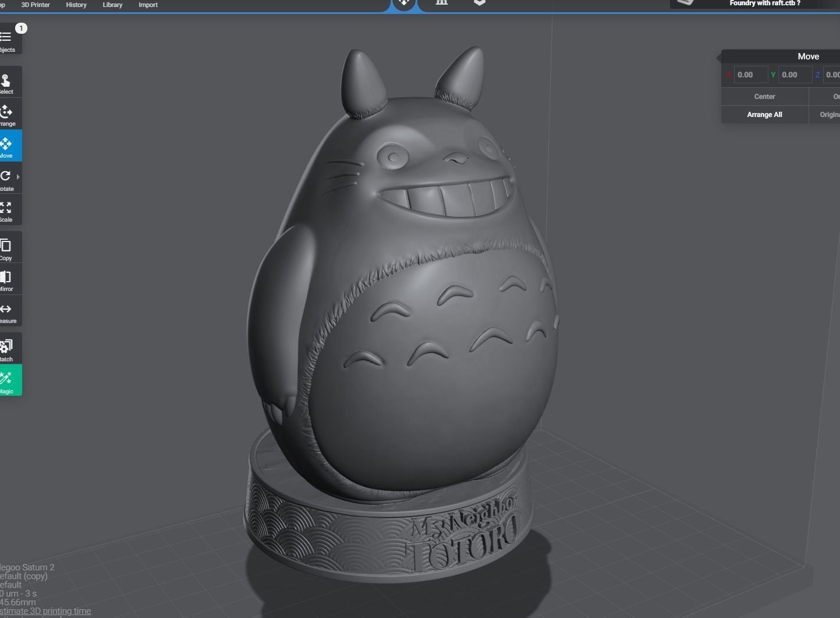Click the Arrange All button

pos(764,115)
